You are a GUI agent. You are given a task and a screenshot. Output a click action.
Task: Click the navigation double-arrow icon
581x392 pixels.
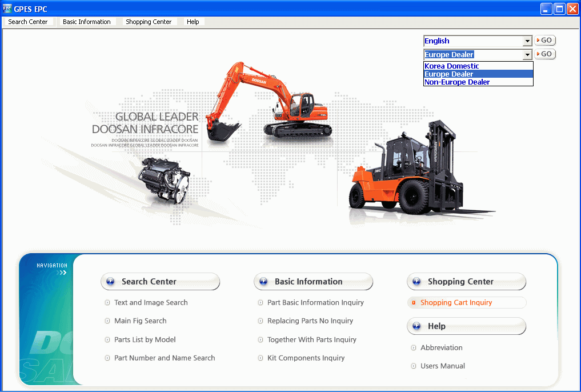[x=62, y=273]
